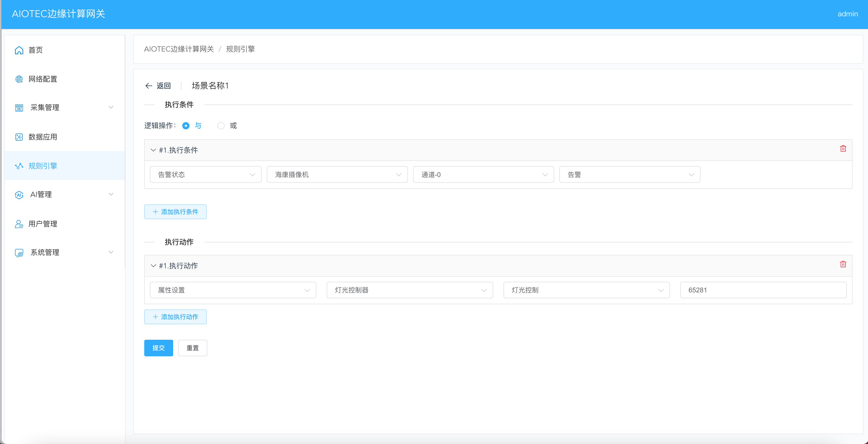Delete #1 执行条件 with the trash icon
This screenshot has width=868, height=444.
pos(843,149)
